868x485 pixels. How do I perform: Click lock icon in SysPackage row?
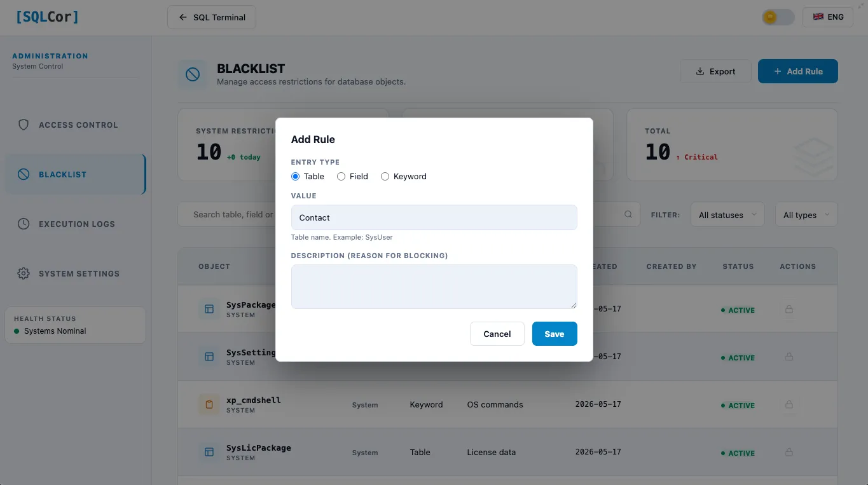click(x=789, y=310)
